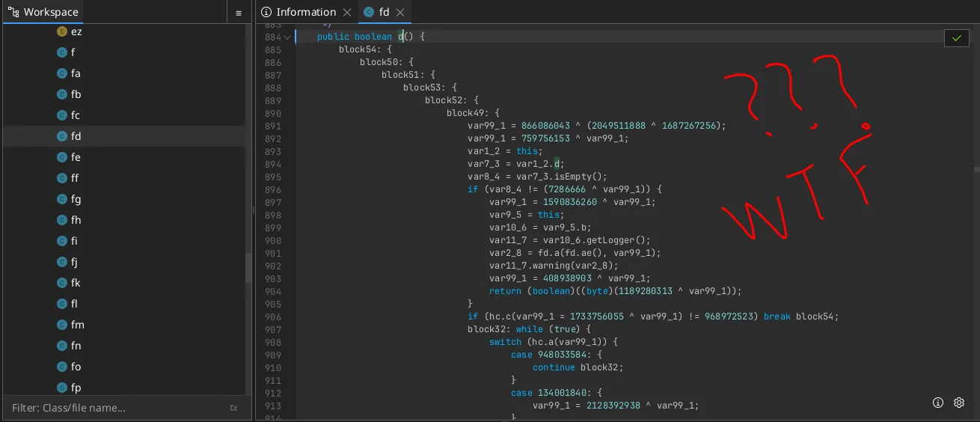Open class fk in the tree
The height and width of the screenshot is (422, 980).
click(76, 283)
